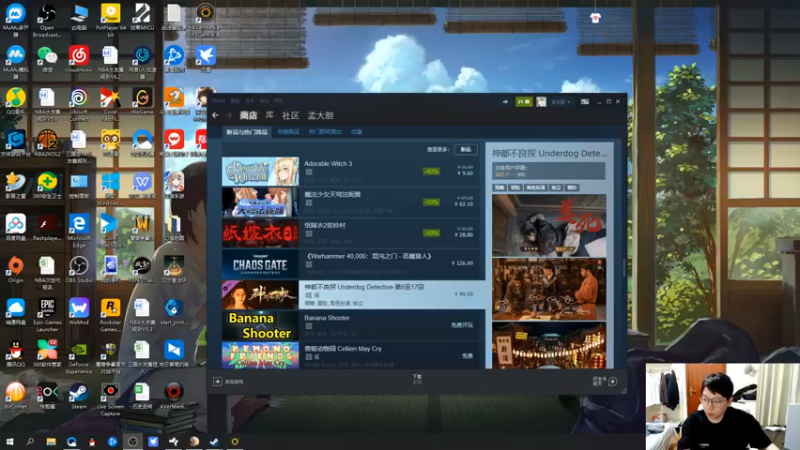Launch Live Screen Capture shortcut

point(110,399)
